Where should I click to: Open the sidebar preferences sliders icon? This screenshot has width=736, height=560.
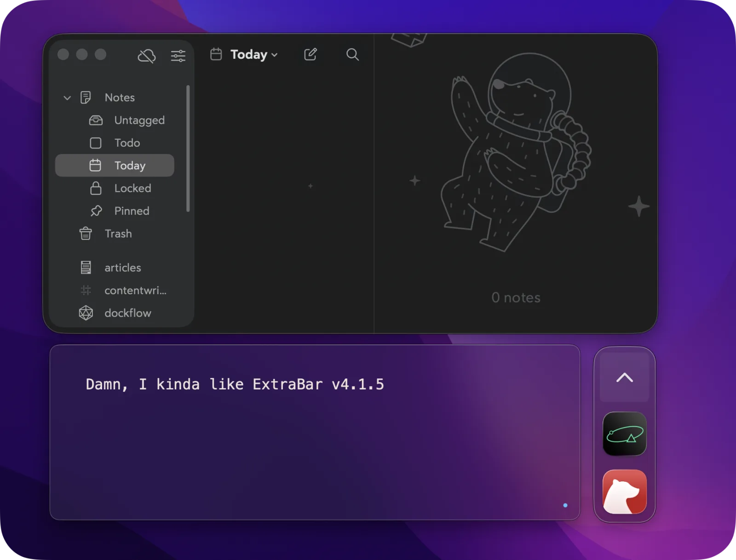pyautogui.click(x=178, y=56)
